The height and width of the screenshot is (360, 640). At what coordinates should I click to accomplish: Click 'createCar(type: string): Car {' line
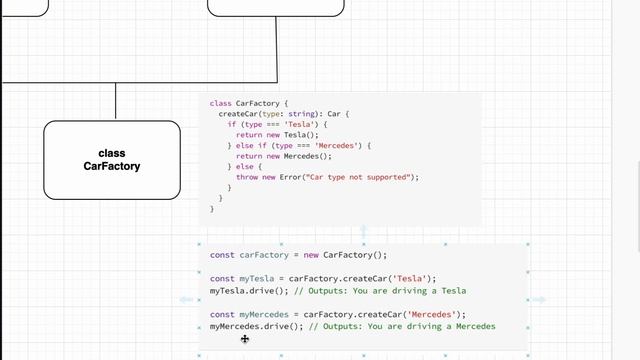284,114
